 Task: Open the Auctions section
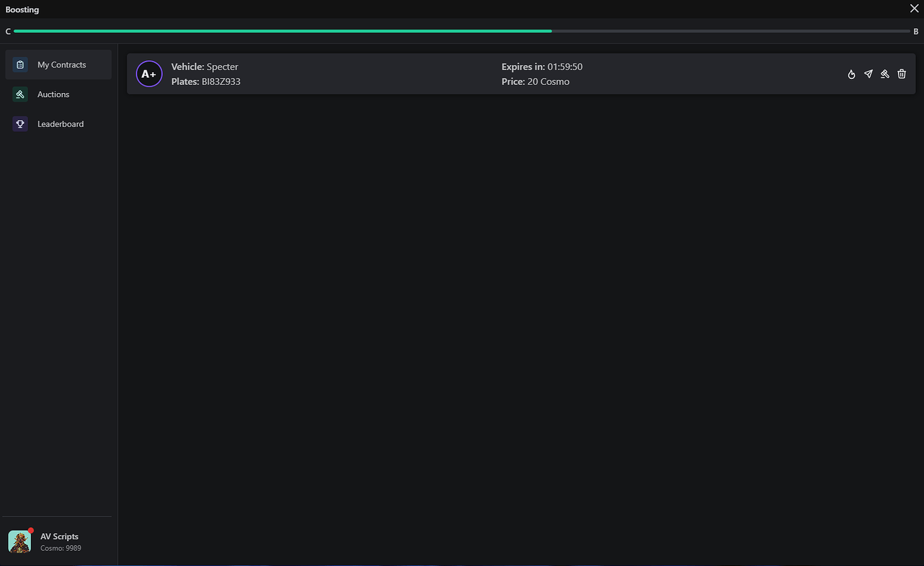tap(53, 94)
